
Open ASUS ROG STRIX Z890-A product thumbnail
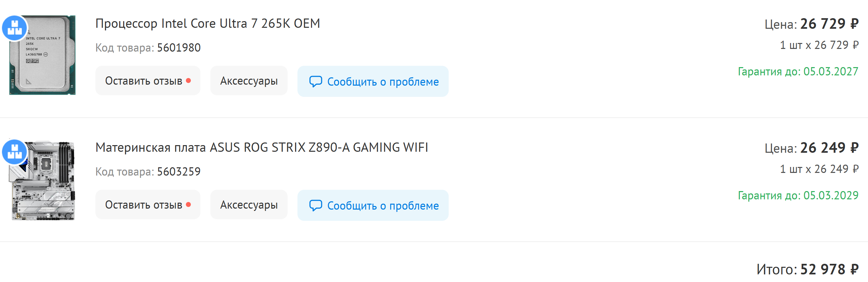tap(43, 181)
